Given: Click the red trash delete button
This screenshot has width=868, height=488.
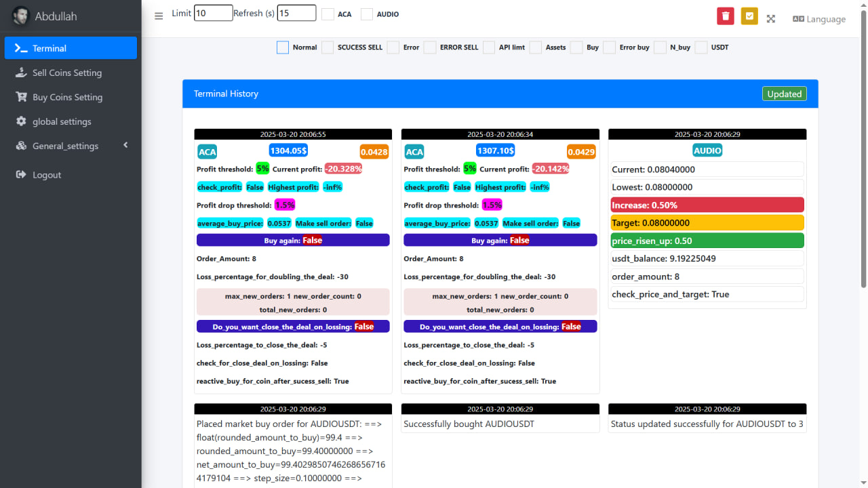Looking at the screenshot, I should 726,16.
